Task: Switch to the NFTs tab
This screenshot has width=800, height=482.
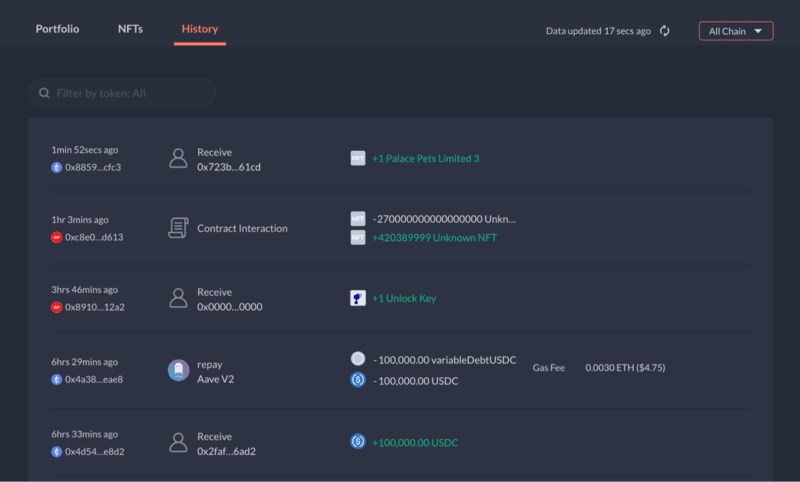Action: [130, 29]
